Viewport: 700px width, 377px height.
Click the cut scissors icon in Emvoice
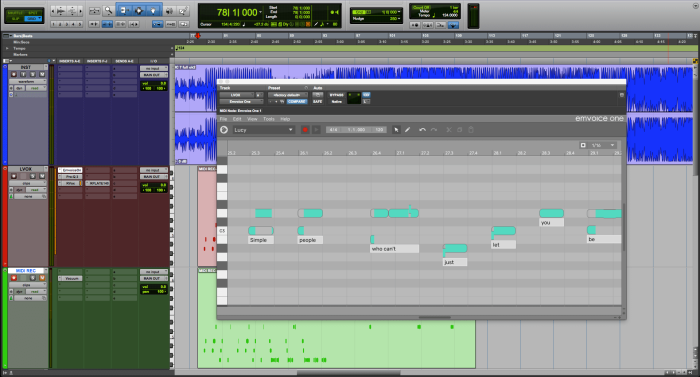[449, 130]
